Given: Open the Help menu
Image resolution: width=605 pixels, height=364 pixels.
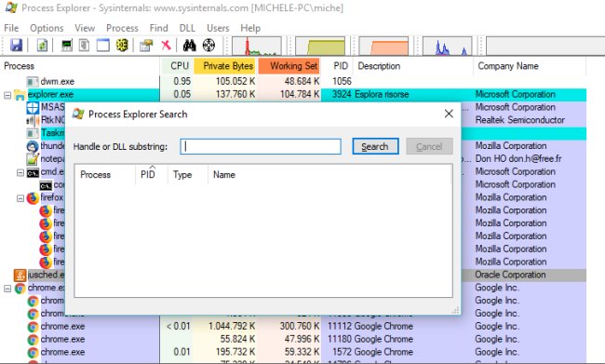Looking at the screenshot, I should click(x=250, y=28).
